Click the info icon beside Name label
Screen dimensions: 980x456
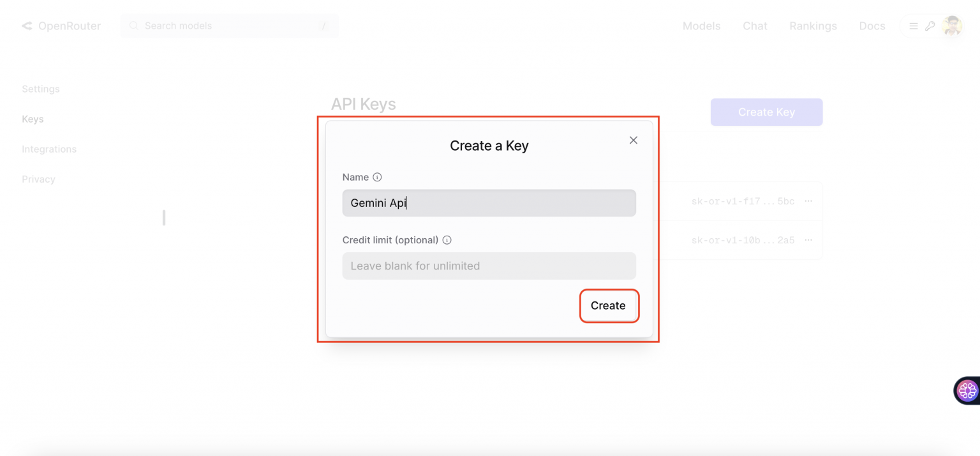tap(377, 177)
